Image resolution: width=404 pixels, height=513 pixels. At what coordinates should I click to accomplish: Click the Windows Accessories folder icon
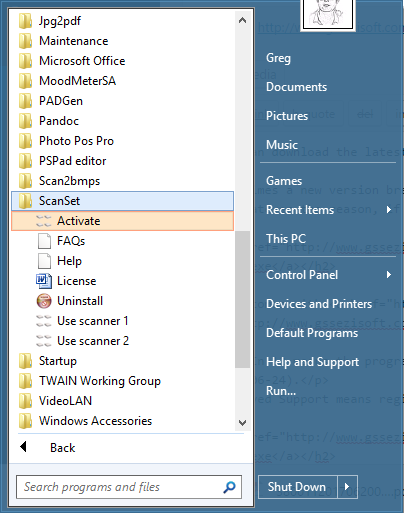pos(26,421)
